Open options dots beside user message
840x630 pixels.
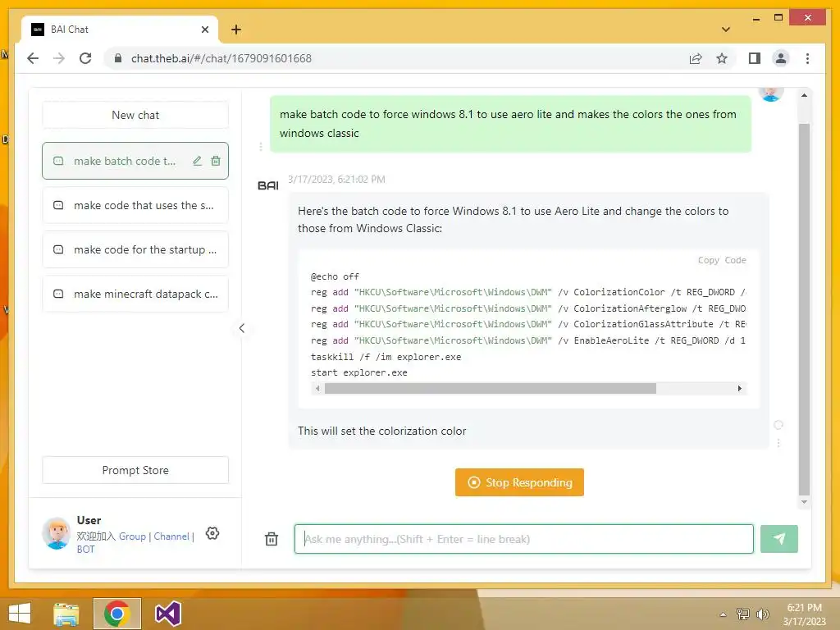tap(260, 146)
